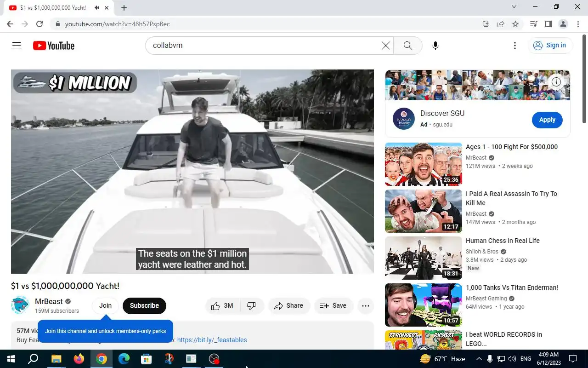Viewport: 588px width, 368px height.
Task: Close the YouTube browser tab
Action: tap(107, 8)
